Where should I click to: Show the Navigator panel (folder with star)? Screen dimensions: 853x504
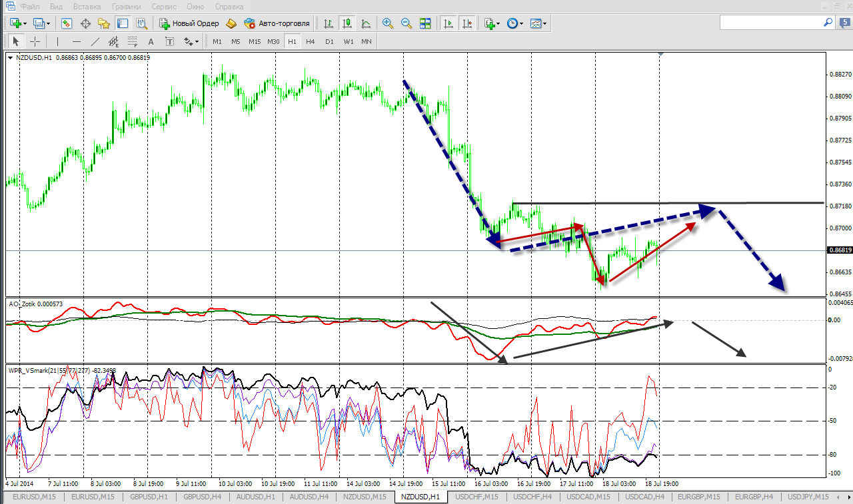[104, 23]
